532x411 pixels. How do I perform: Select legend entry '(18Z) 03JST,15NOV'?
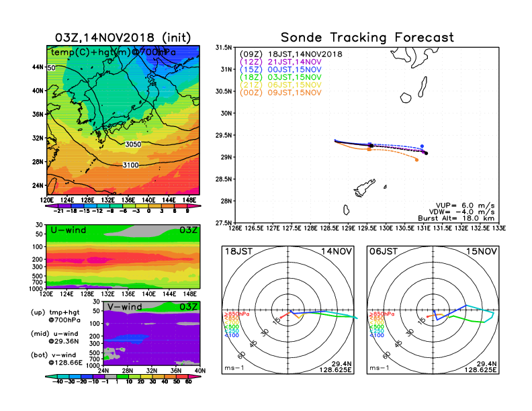point(281,77)
